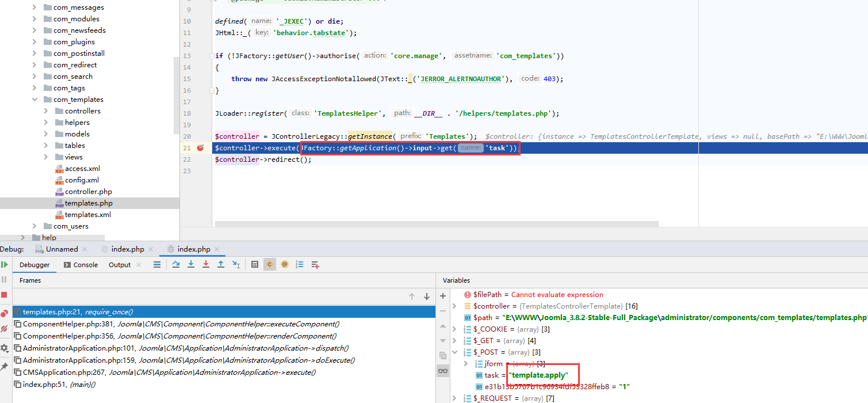This screenshot has height=403, width=868.
Task: Fold the closing brace marker at line 16
Action: [212, 90]
